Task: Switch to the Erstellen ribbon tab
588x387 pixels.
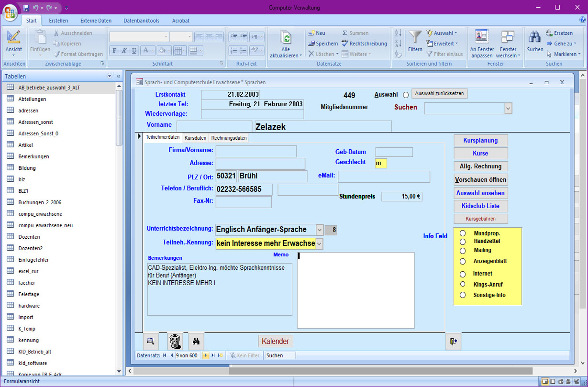Action: click(58, 21)
